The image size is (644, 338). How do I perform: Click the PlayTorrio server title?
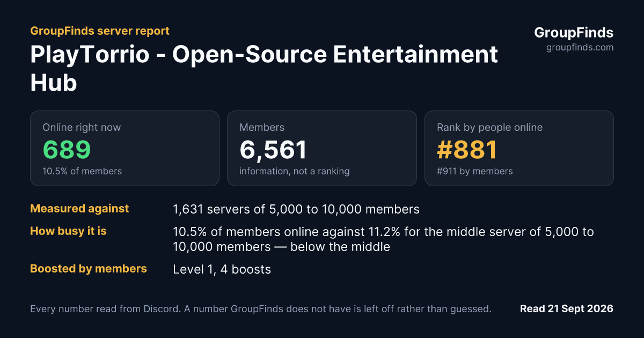pyautogui.click(x=264, y=69)
